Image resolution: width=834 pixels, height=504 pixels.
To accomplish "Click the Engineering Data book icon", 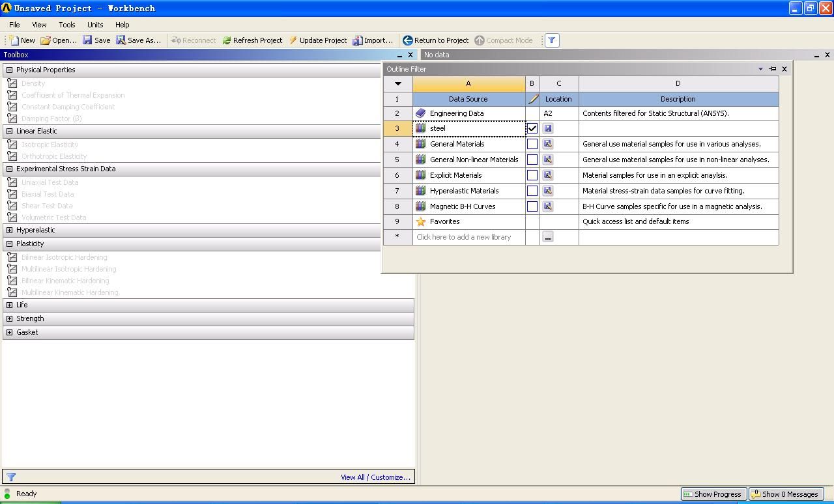I will point(421,113).
